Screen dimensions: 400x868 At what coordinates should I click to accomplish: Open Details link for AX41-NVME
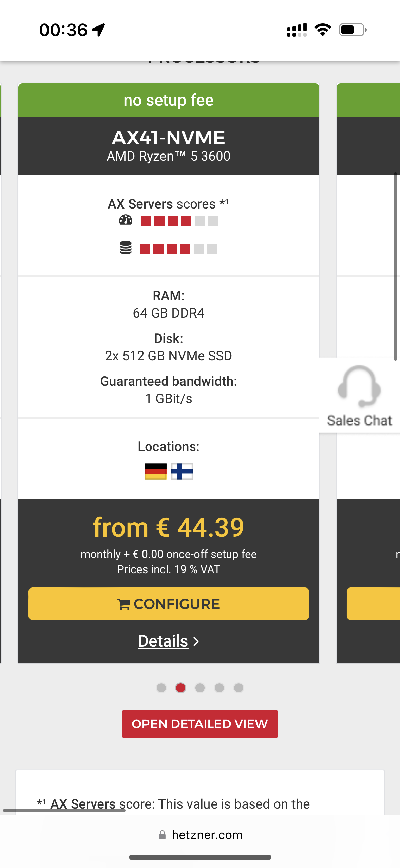164,641
